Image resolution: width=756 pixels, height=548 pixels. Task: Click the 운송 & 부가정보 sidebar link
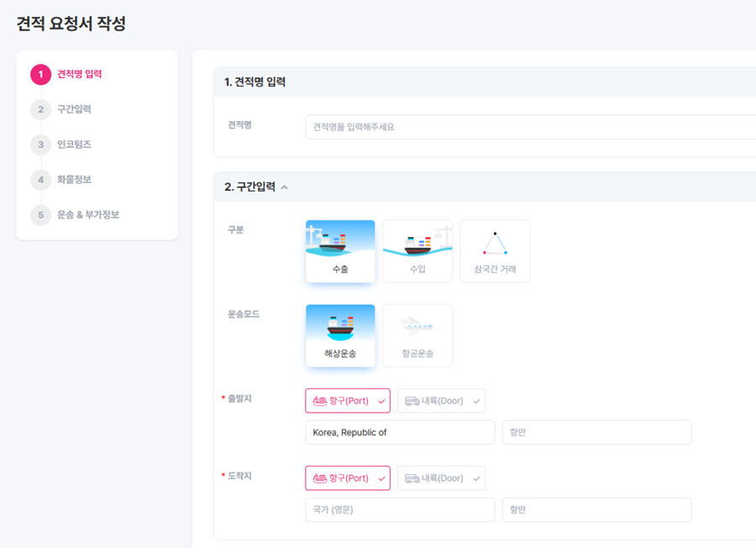click(x=88, y=215)
